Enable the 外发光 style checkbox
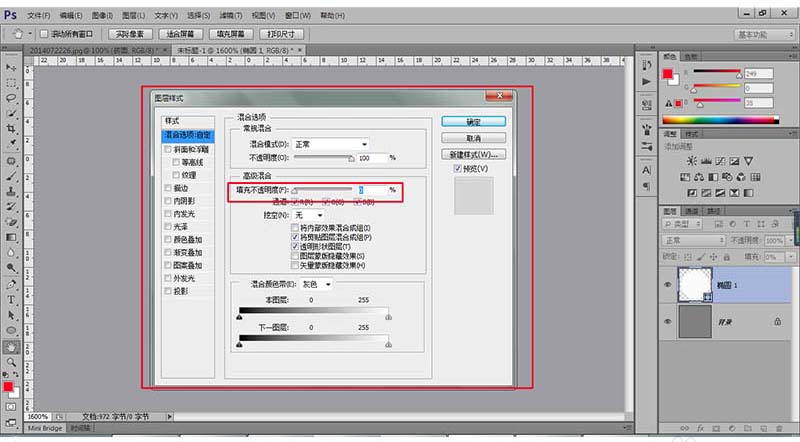Image resolution: width=800 pixels, height=442 pixels. pyautogui.click(x=168, y=278)
